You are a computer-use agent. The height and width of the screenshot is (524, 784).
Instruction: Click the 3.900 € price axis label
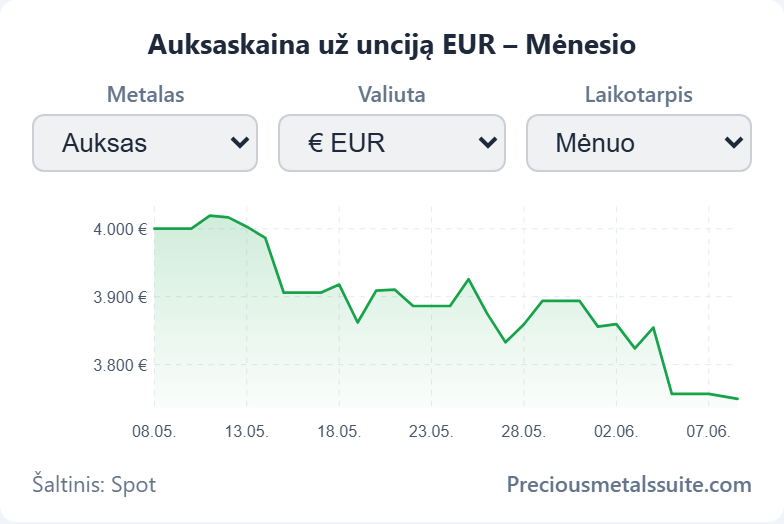120,298
